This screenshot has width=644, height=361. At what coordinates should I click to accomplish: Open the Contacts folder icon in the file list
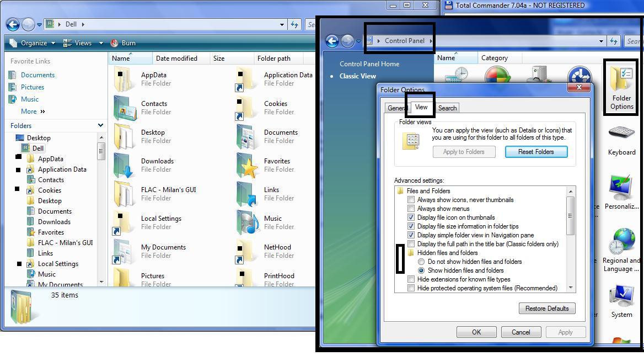click(x=125, y=108)
